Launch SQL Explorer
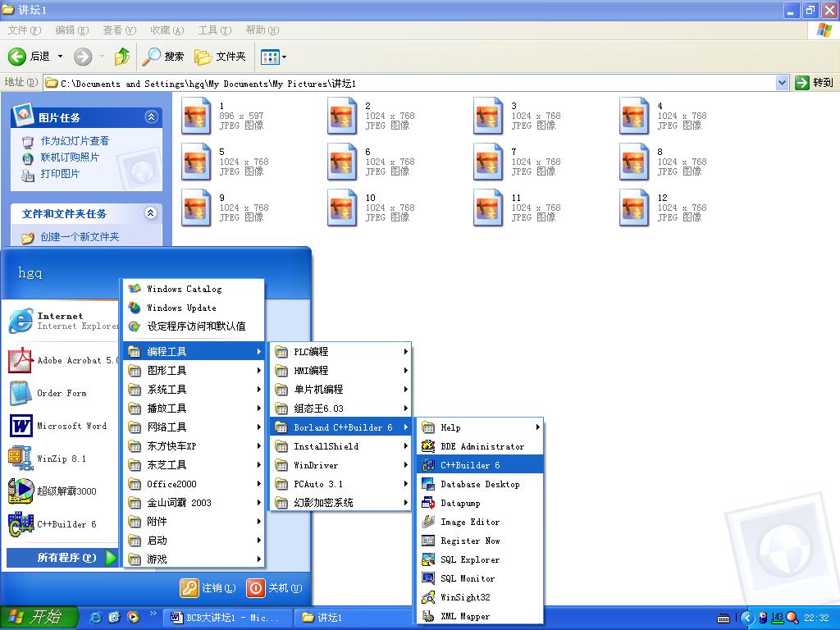 click(x=479, y=559)
